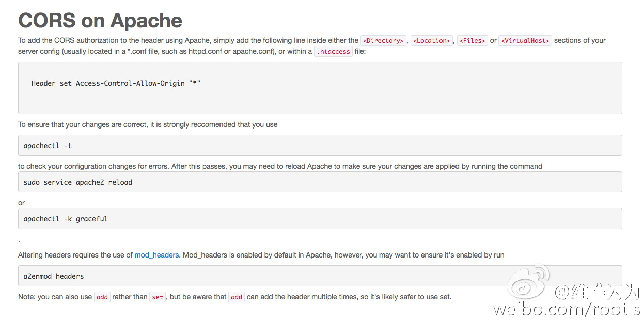Click the Weibo eye logo watermark
This screenshot has height=321, width=644.
pos(529,283)
